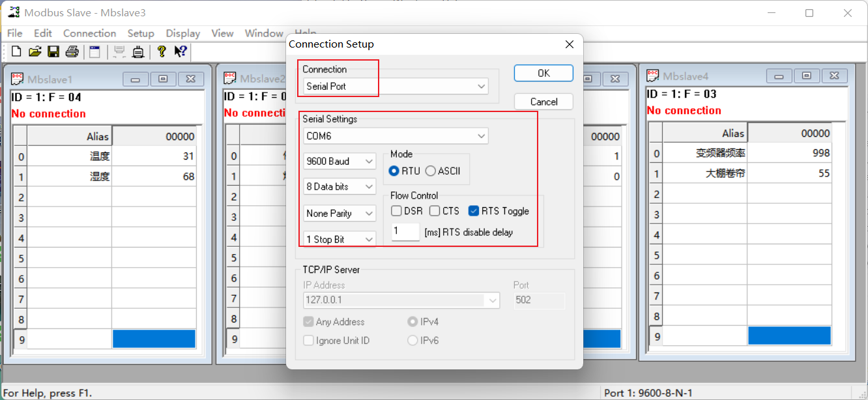Viewport: 868px width, 400px height.
Task: Open the 1 Stop Bit dropdown
Action: click(340, 239)
